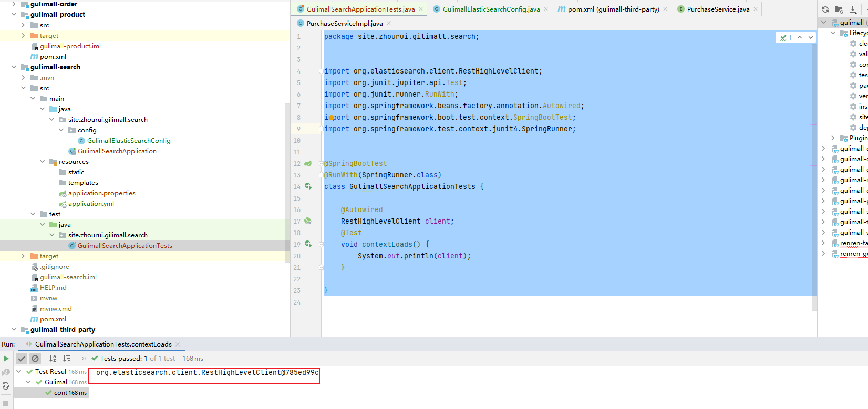
Task: Collapse main folder in gulimall-search
Action: [x=33, y=98]
